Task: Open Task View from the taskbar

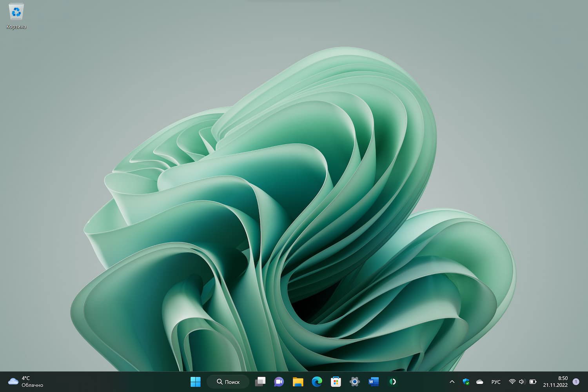Action: click(x=260, y=381)
